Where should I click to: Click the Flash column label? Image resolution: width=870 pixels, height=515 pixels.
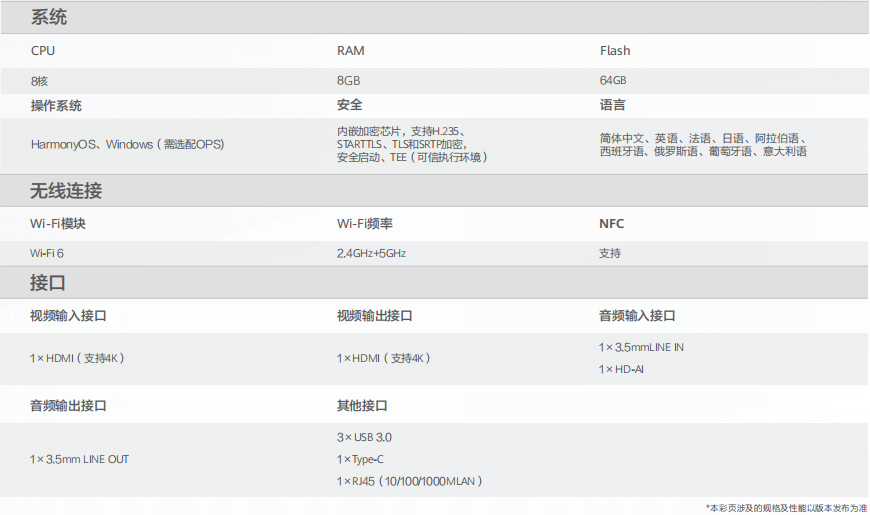pos(615,50)
